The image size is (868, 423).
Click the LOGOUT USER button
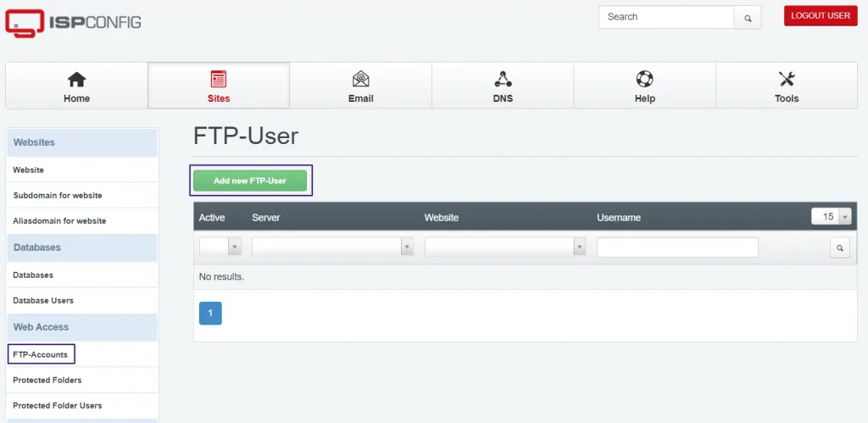(x=821, y=15)
